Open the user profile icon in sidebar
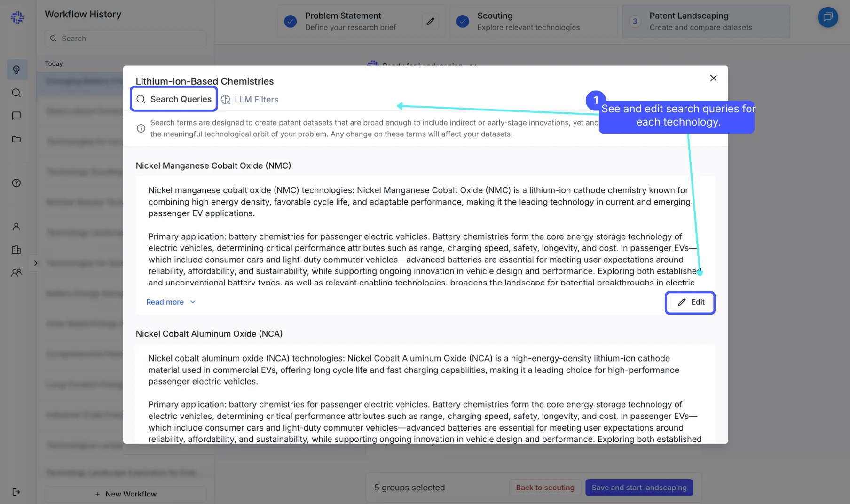The height and width of the screenshot is (504, 850). click(x=16, y=227)
